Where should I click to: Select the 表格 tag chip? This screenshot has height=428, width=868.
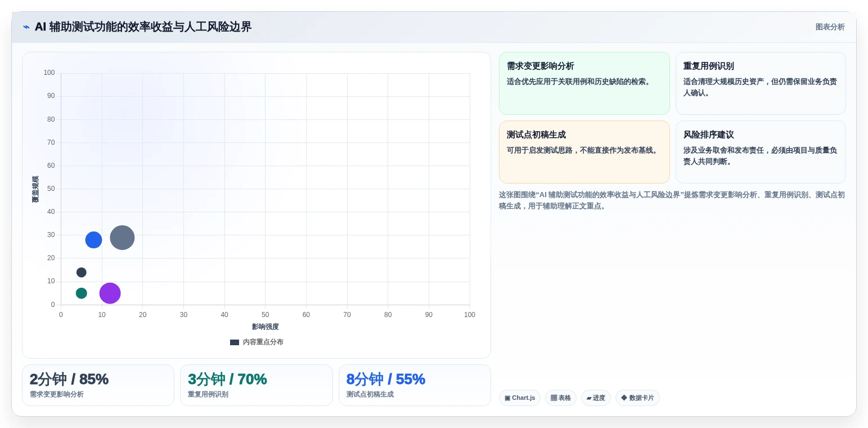coord(561,398)
